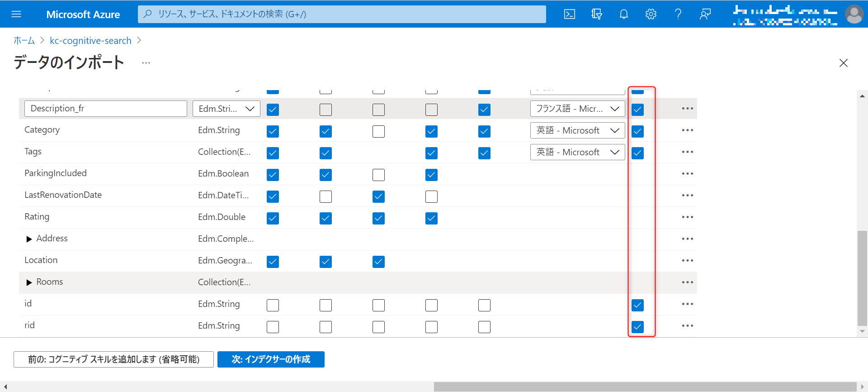Open more options for Description_fr row
Viewport: 868px width, 392px height.
(688, 109)
